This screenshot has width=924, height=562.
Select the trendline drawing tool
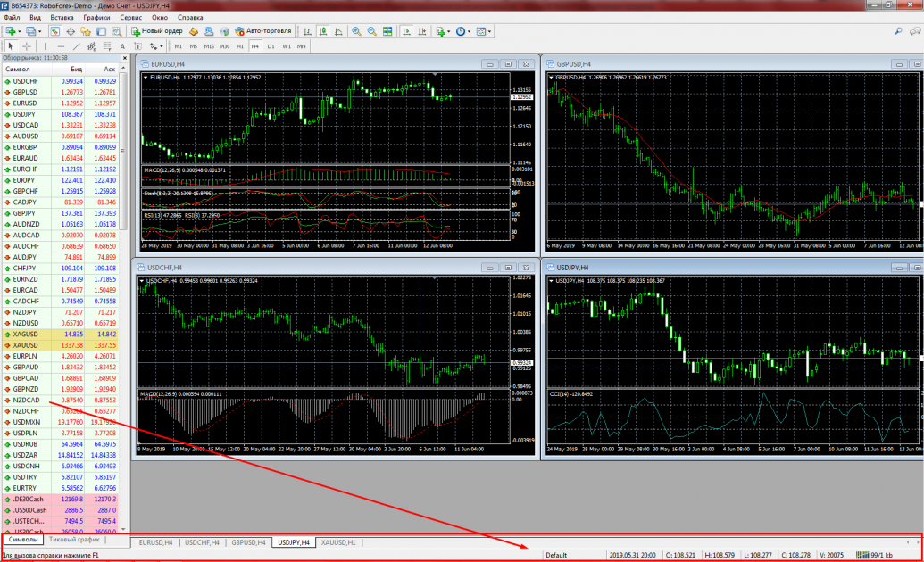[75, 45]
